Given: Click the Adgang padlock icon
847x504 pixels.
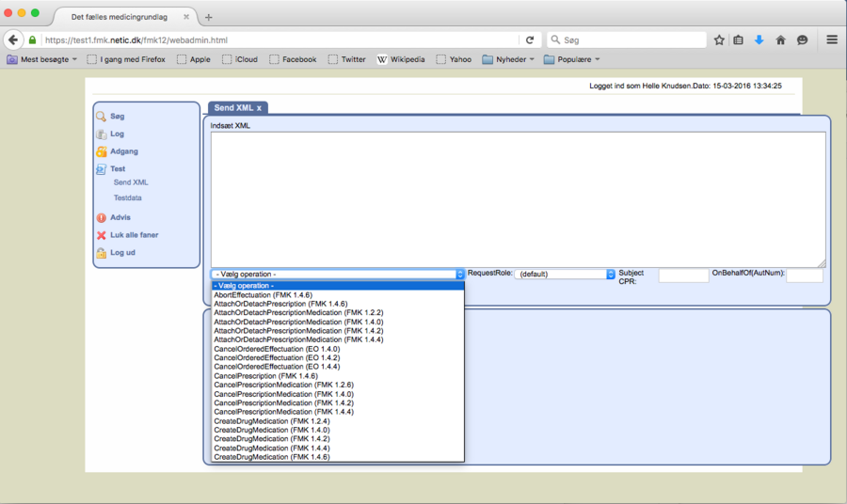Looking at the screenshot, I should pyautogui.click(x=101, y=151).
